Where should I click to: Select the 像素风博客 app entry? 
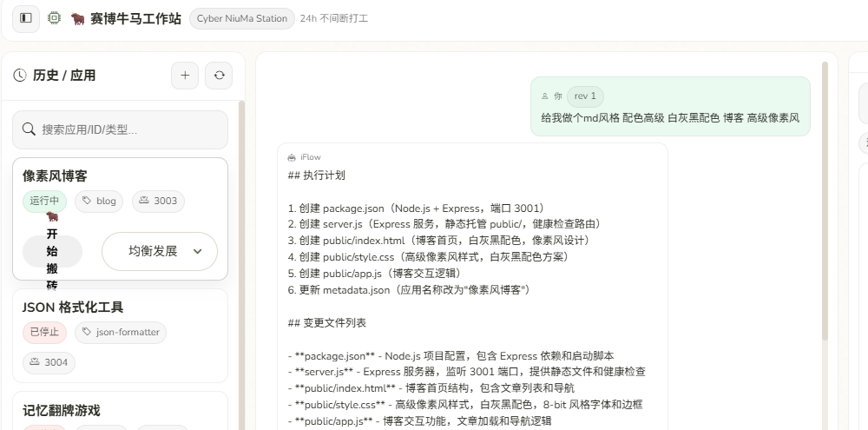56,176
